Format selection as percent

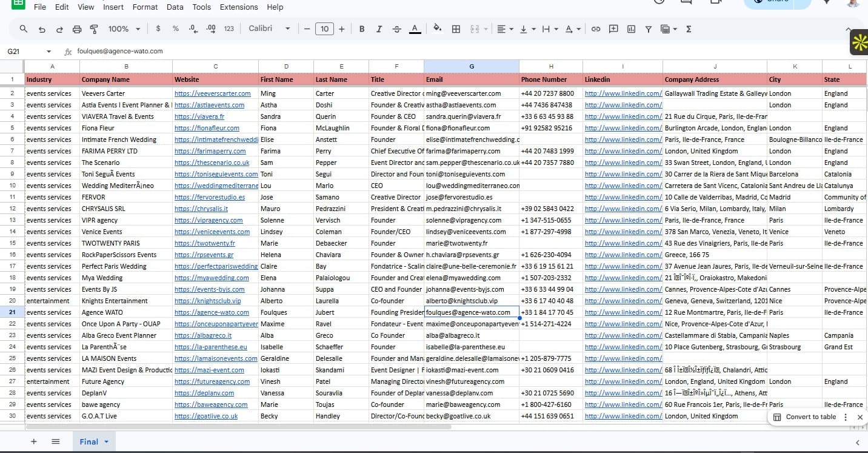pos(176,29)
